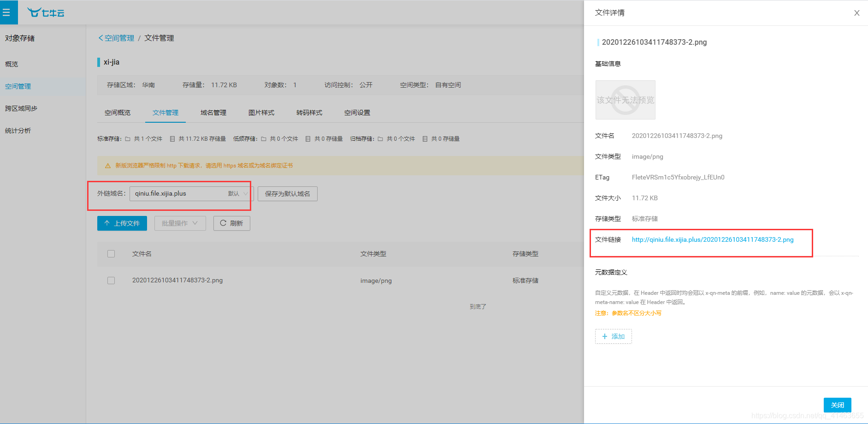Image resolution: width=868 pixels, height=424 pixels.
Task: Click the 文件名 column header
Action: (x=142, y=254)
